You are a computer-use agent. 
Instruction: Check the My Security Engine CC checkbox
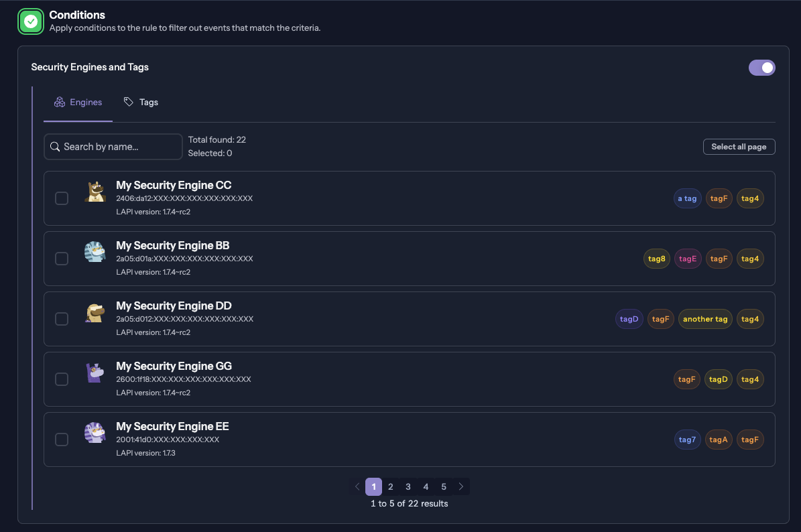click(62, 198)
